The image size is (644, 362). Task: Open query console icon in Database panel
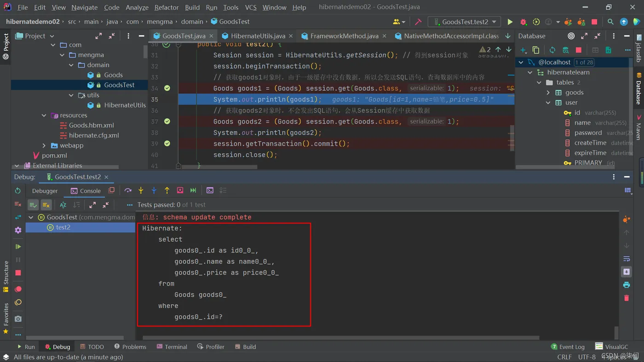(x=608, y=50)
